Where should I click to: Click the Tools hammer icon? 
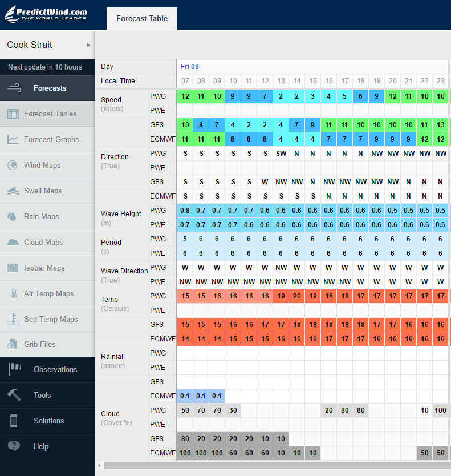(14, 395)
